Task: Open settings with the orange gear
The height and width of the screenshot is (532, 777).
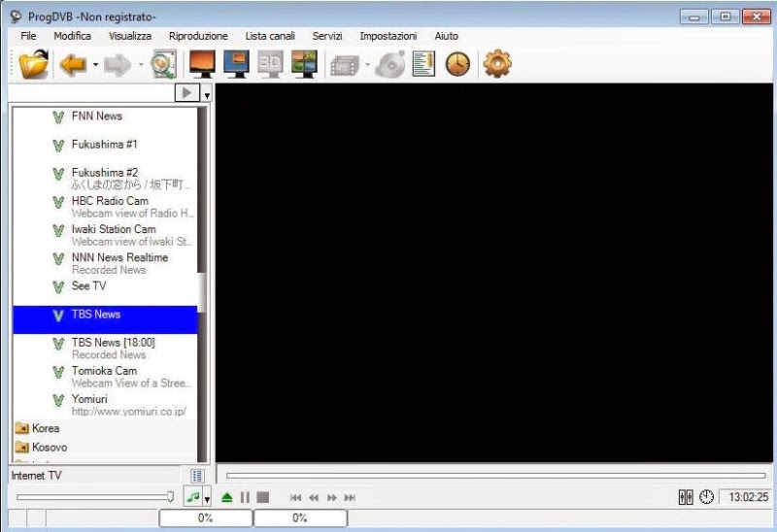Action: tap(497, 64)
